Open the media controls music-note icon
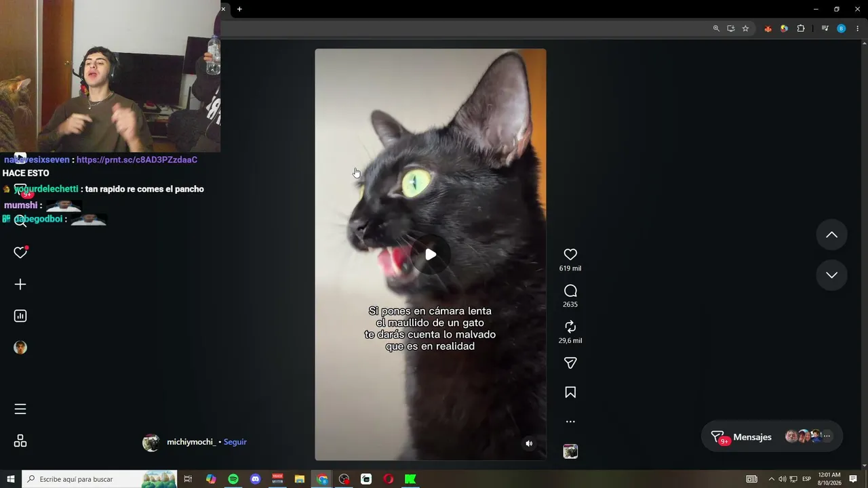The width and height of the screenshot is (868, 488). (x=825, y=28)
